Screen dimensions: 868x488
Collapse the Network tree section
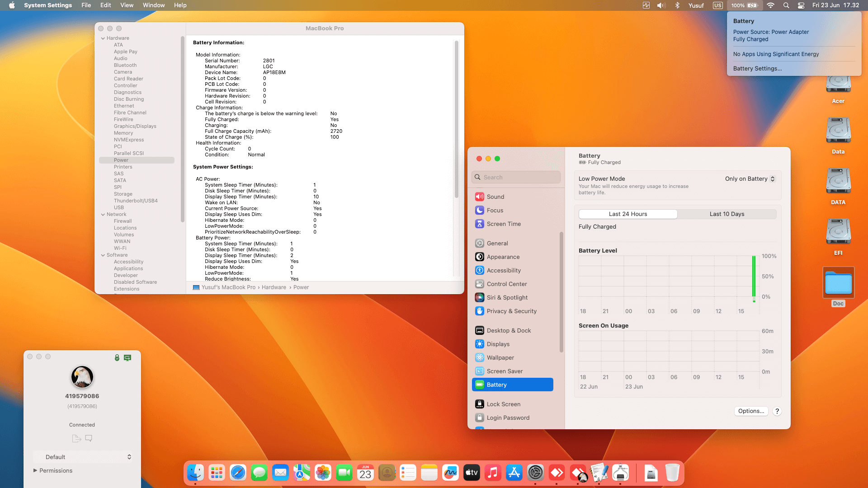[103, 215]
